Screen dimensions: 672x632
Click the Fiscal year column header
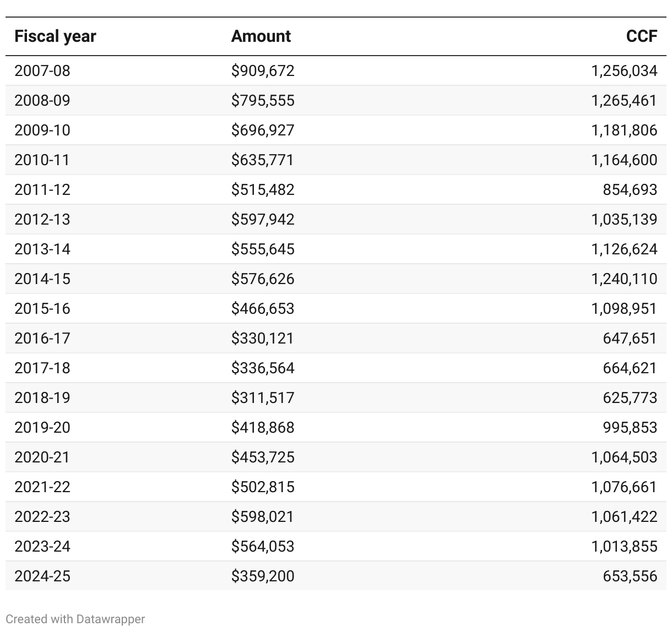[55, 36]
